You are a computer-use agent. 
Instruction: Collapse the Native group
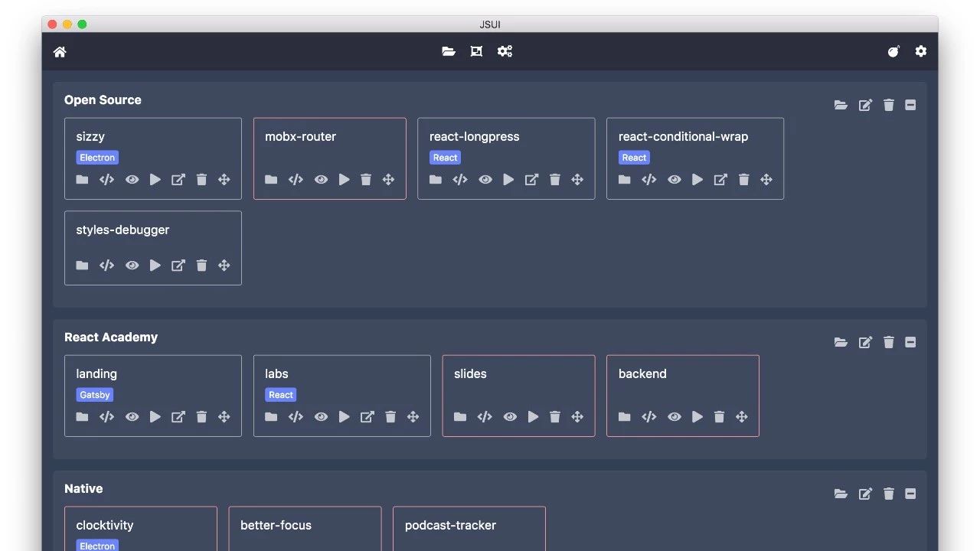910,494
